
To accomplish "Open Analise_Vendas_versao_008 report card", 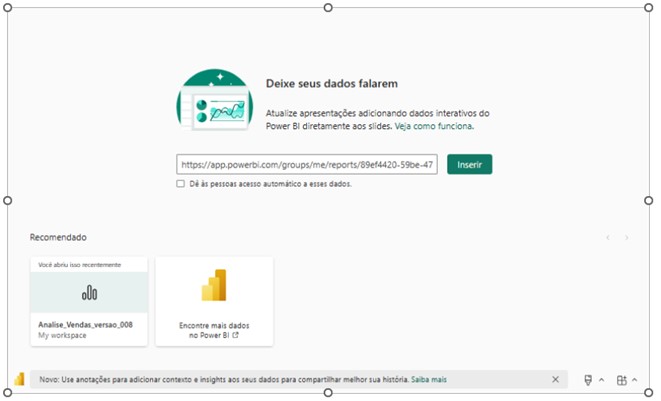I will pos(89,301).
